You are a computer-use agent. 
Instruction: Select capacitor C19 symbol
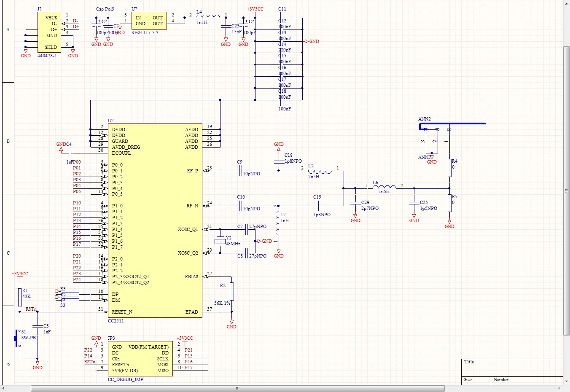pos(317,206)
